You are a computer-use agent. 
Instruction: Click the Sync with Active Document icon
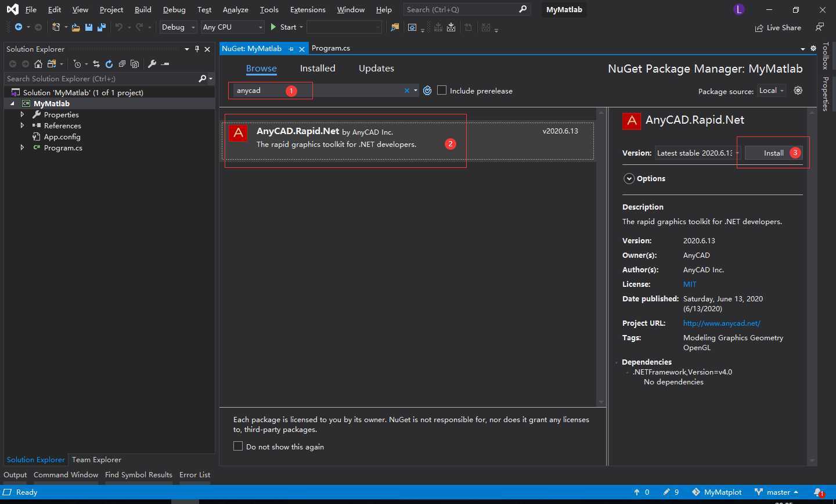point(96,64)
